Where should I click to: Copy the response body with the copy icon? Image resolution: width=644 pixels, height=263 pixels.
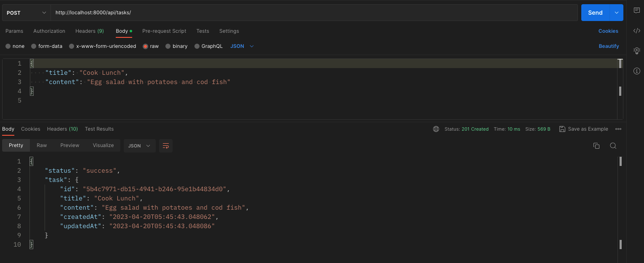pos(596,146)
